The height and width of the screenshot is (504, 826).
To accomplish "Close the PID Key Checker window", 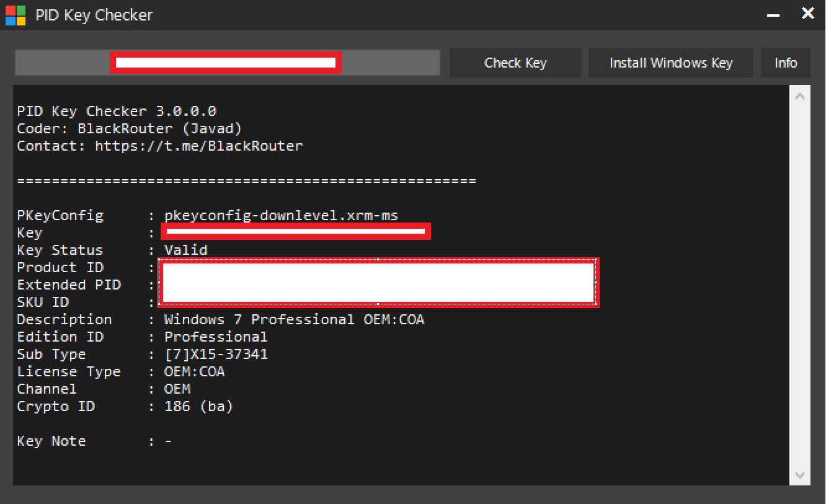I will click(807, 14).
